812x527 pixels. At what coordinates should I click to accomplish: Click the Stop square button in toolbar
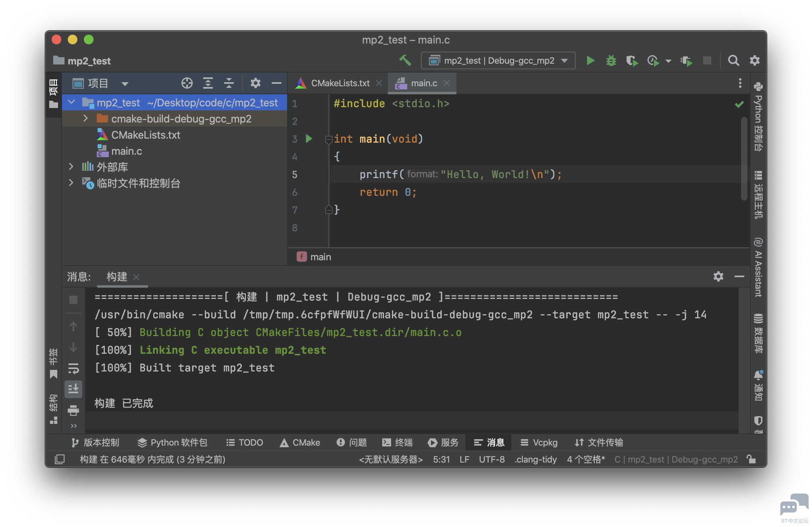coord(707,60)
